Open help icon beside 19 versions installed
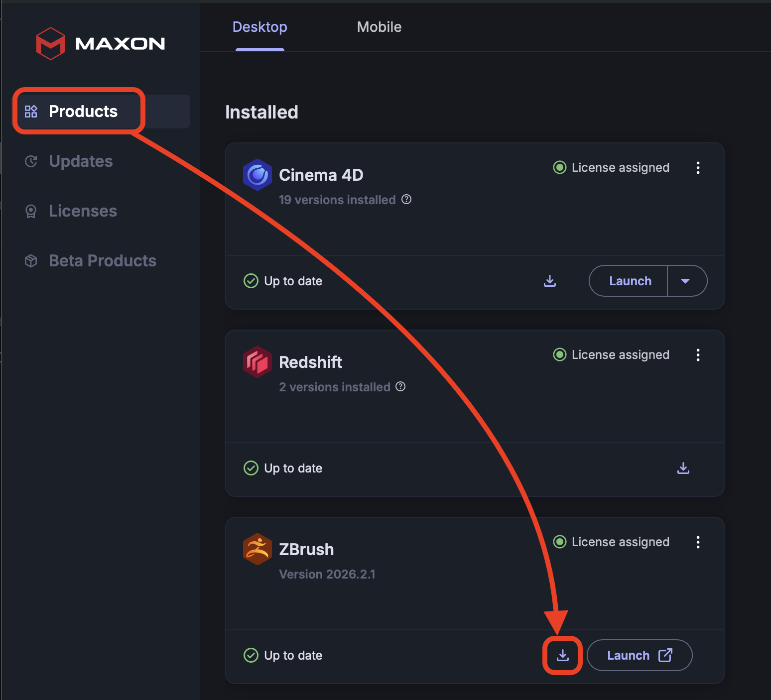 click(x=406, y=200)
